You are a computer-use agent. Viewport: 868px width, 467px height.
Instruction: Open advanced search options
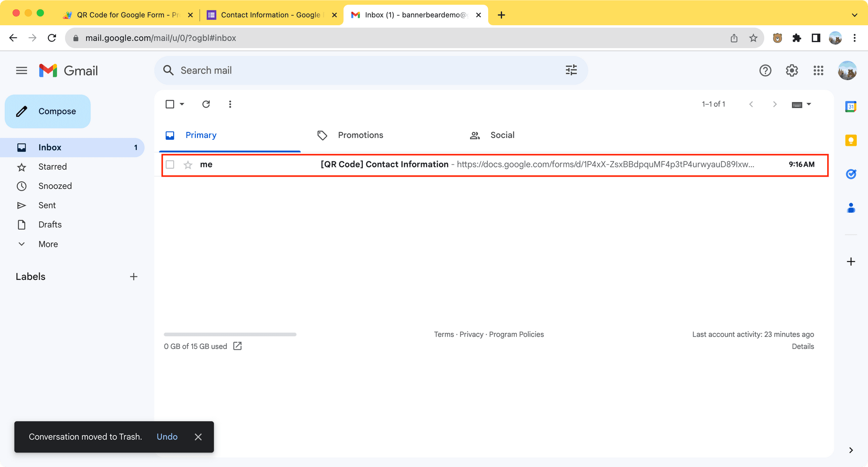[x=571, y=70]
